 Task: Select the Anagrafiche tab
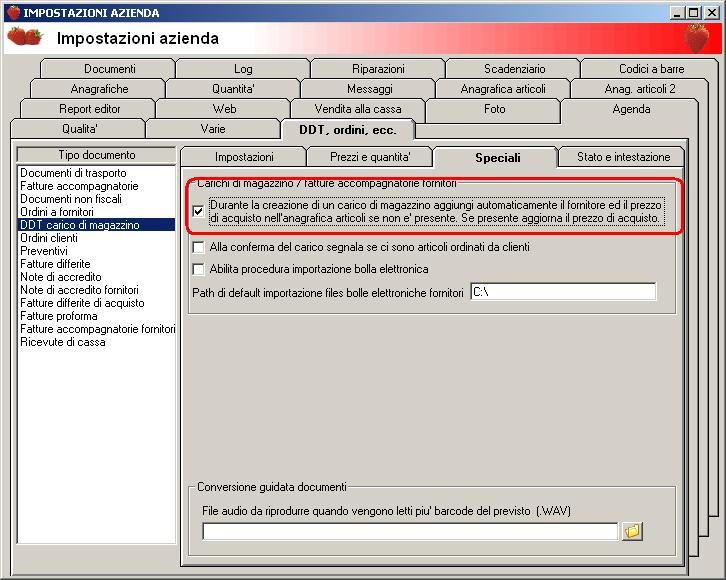tap(99, 89)
